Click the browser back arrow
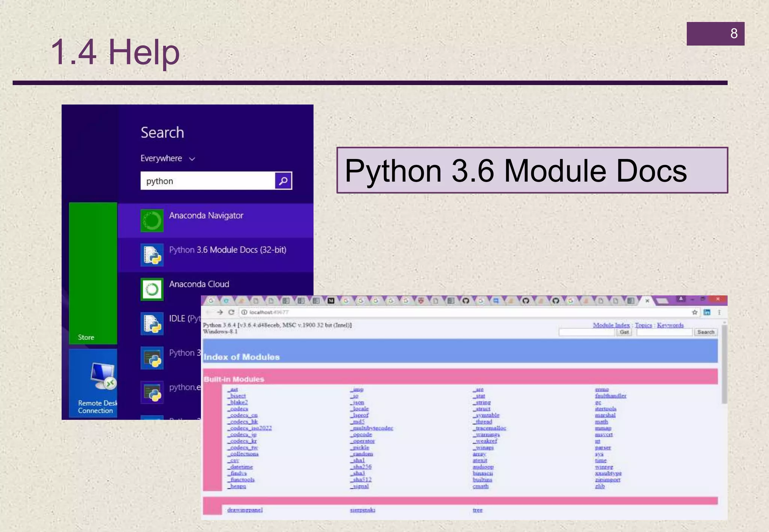The image size is (769, 532). 209,312
